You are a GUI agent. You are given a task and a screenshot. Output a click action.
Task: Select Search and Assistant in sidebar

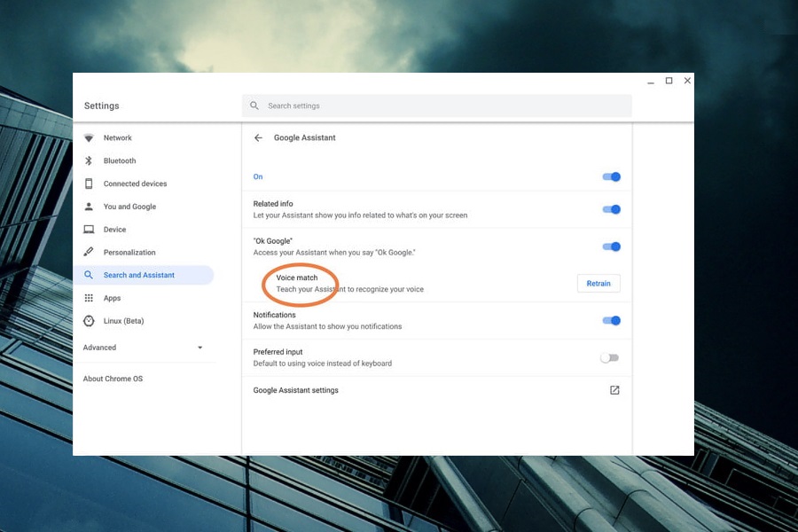[139, 275]
